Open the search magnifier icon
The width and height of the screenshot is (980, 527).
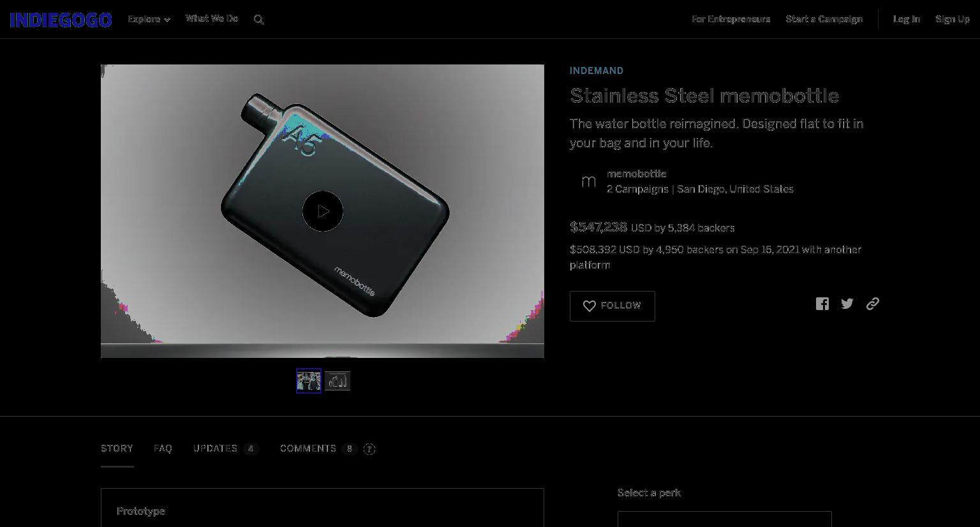[259, 20]
